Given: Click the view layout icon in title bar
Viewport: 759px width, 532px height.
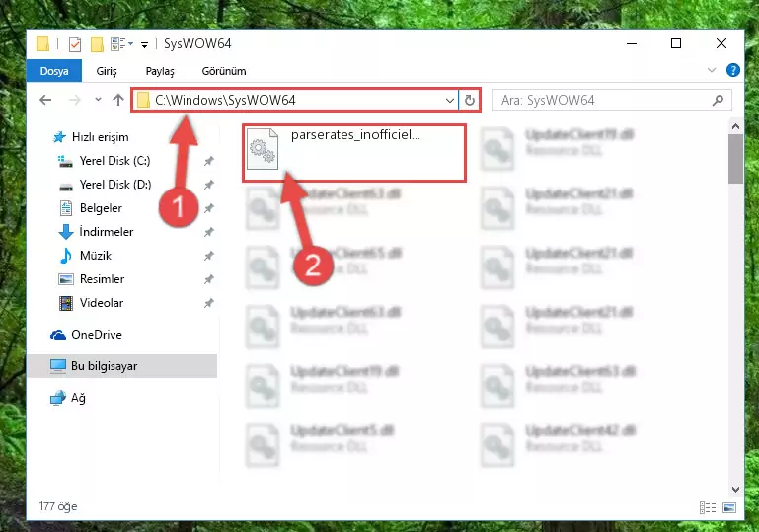Looking at the screenshot, I should [x=121, y=44].
